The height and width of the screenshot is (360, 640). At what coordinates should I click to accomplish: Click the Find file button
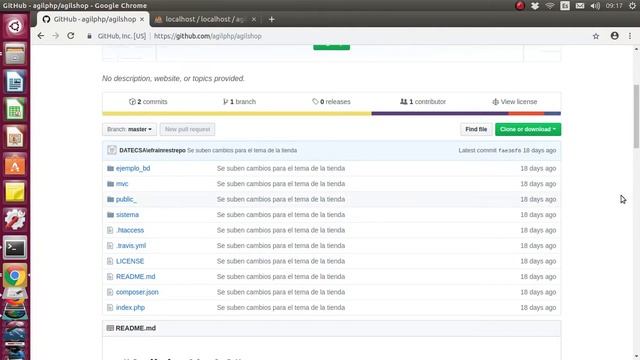pos(476,129)
